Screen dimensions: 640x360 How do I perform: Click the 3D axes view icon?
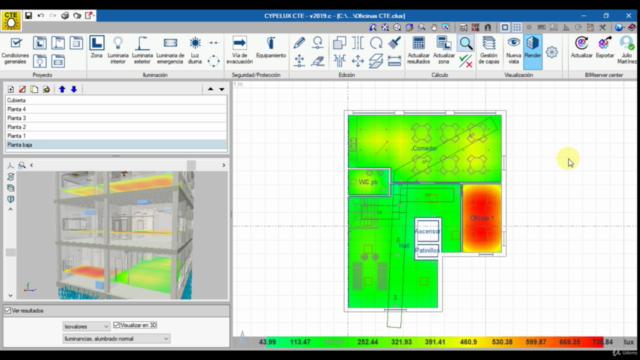11,165
